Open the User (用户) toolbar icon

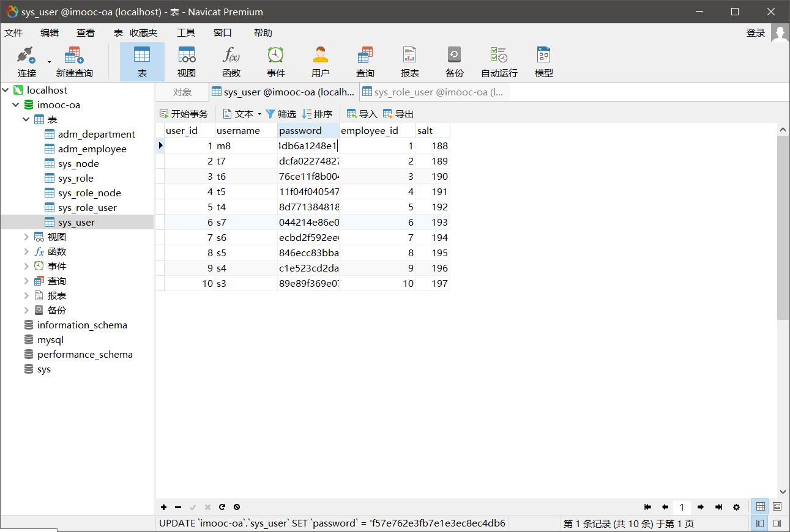point(321,62)
